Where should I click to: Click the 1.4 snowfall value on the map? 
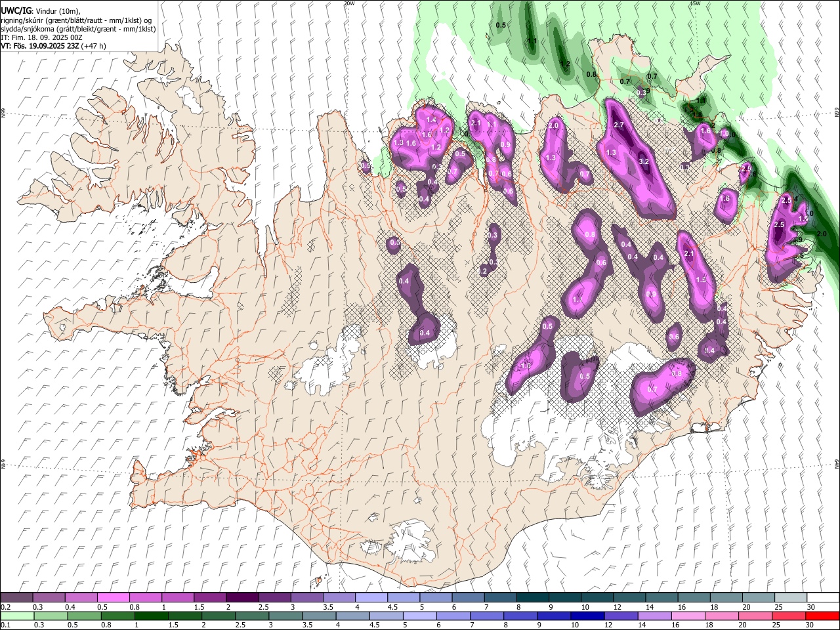click(431, 120)
